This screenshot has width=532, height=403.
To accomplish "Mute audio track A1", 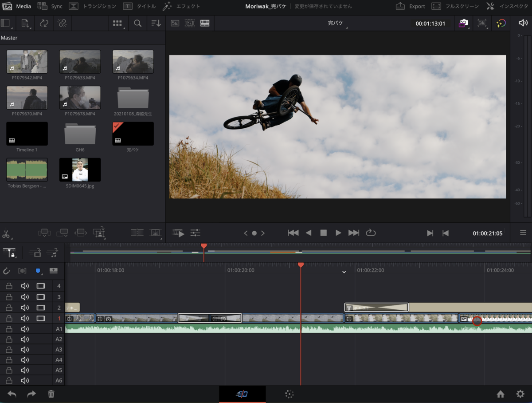I will (x=25, y=329).
